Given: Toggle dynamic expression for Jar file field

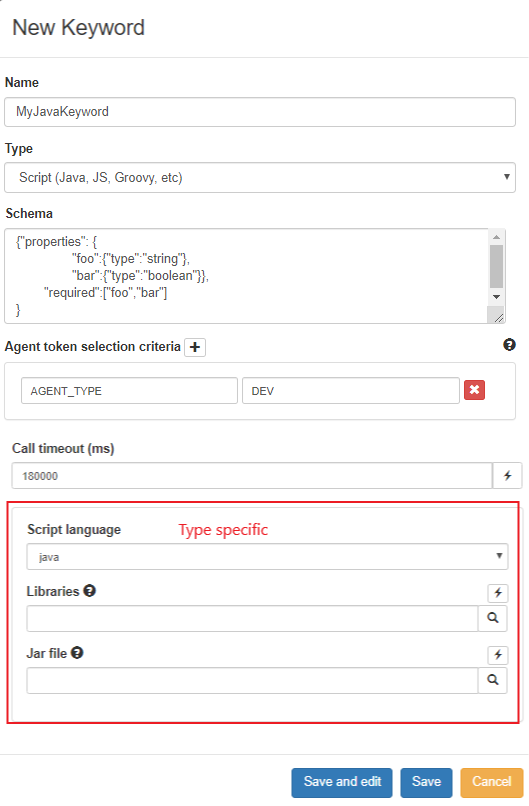Looking at the screenshot, I should click(498, 655).
